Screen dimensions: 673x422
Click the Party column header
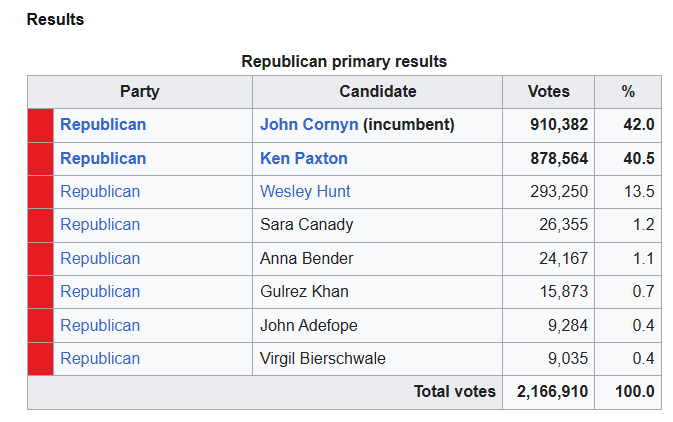[140, 91]
